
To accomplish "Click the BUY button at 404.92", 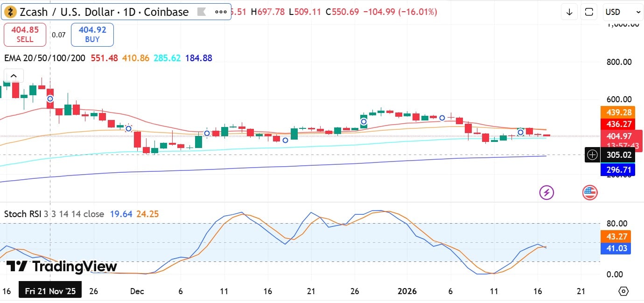I will tap(92, 35).
